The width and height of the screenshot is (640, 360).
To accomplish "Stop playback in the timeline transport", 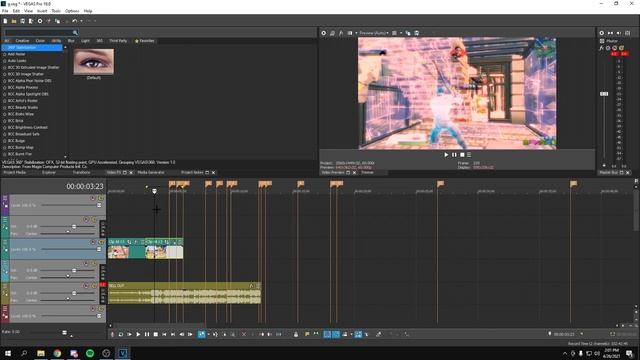I will point(156,334).
